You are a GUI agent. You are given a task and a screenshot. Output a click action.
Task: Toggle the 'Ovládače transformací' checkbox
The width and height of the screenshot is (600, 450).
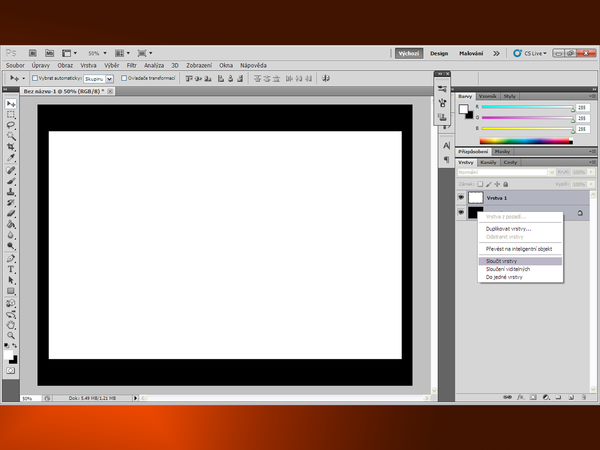pos(124,77)
